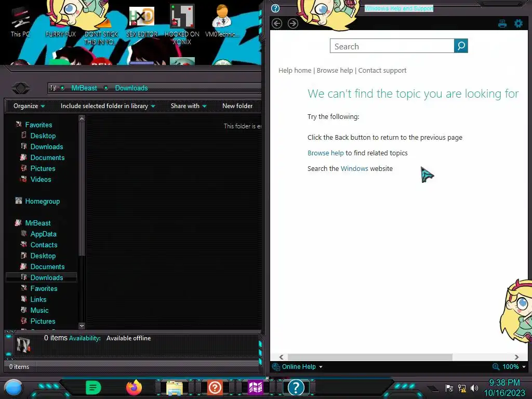The height and width of the screenshot is (399, 532).
Task: Click the Contact support link
Action: (x=382, y=70)
